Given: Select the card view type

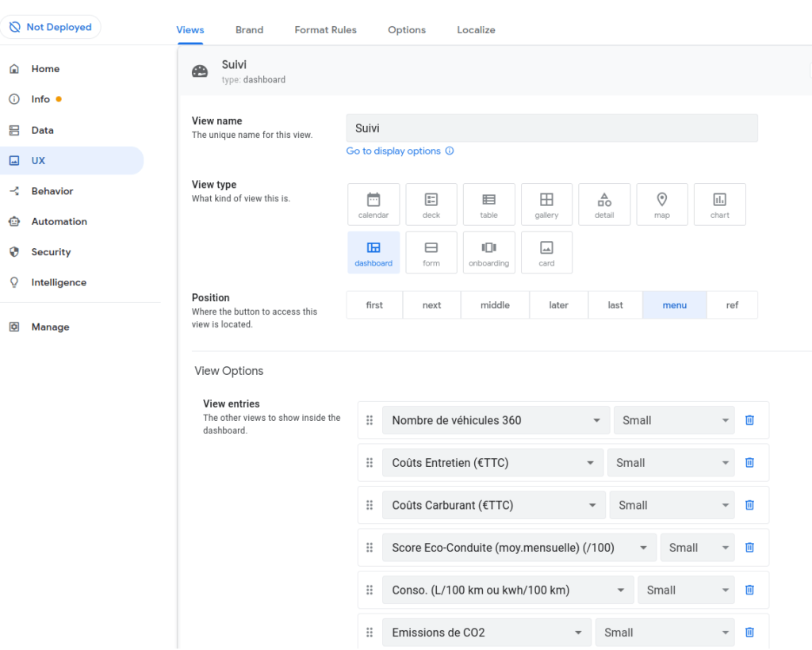Looking at the screenshot, I should pos(547,253).
